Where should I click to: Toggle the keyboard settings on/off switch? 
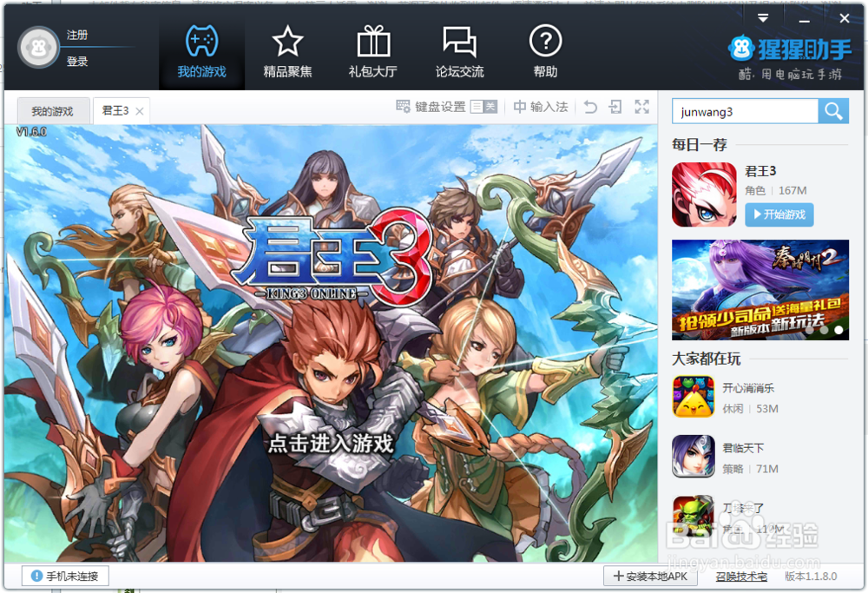[x=483, y=106]
